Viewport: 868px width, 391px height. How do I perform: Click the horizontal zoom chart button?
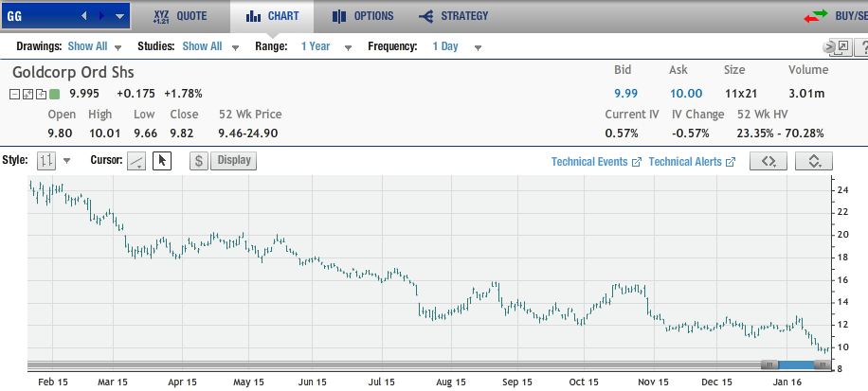click(x=769, y=161)
